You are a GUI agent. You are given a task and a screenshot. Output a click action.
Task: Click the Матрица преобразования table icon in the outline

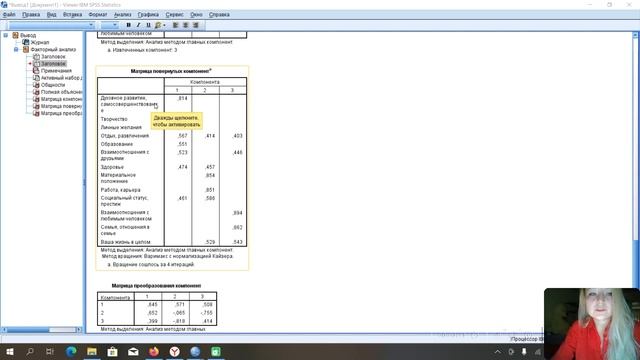tap(36, 113)
